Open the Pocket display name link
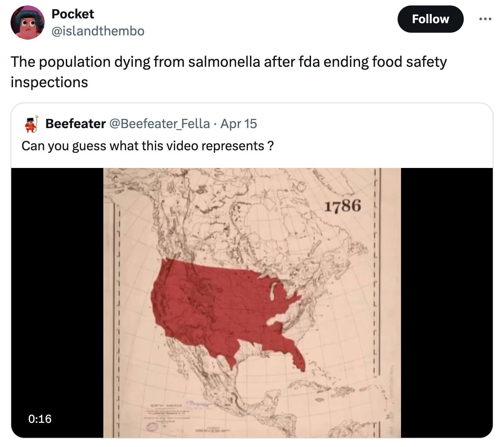504x447 pixels. tap(73, 14)
